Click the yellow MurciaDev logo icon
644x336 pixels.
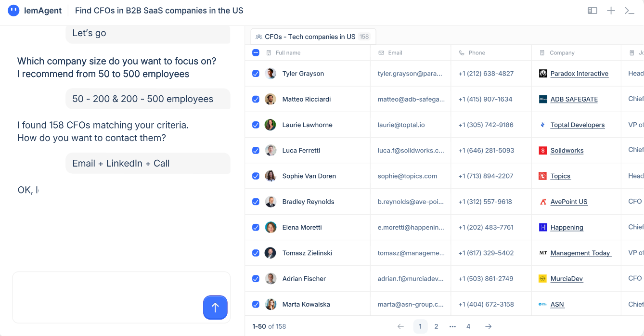(543, 279)
